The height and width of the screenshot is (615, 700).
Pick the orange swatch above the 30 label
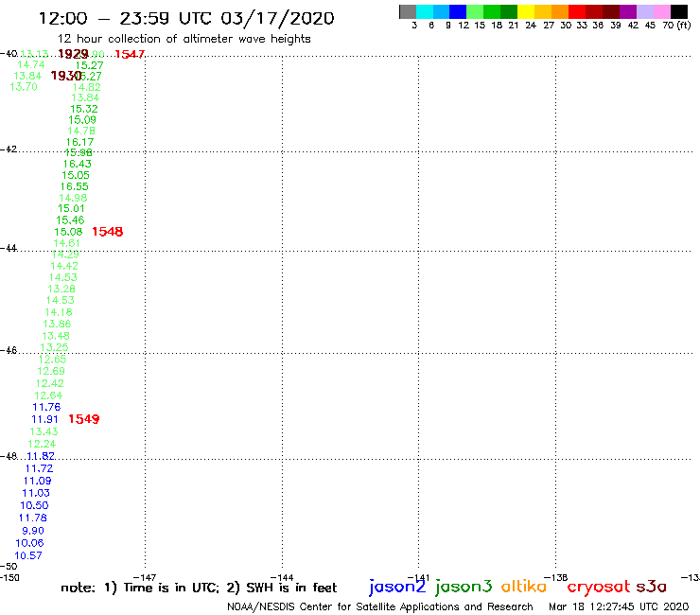click(560, 11)
